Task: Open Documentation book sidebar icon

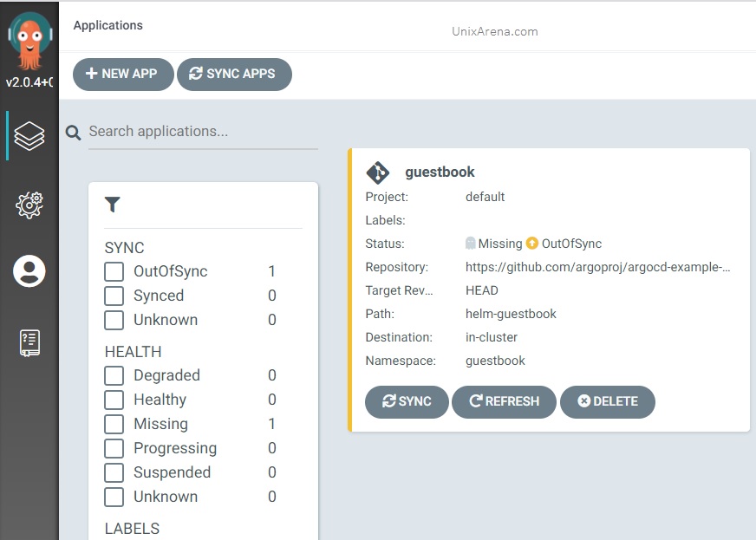Action: (x=29, y=342)
